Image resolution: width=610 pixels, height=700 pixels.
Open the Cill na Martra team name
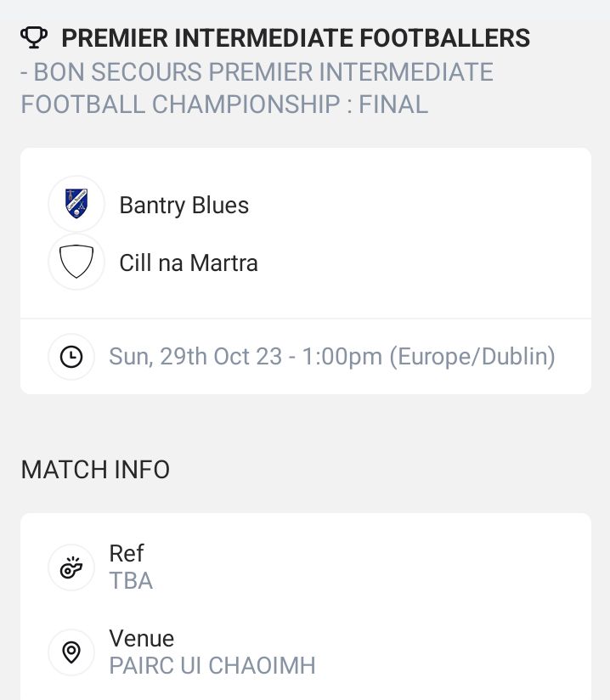pos(189,263)
